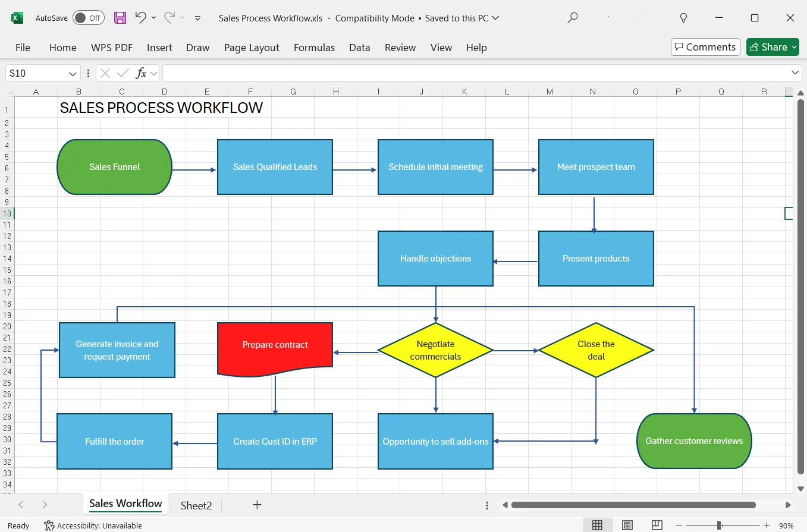The width and height of the screenshot is (807, 532).
Task: Open the Help tab
Action: click(x=476, y=48)
